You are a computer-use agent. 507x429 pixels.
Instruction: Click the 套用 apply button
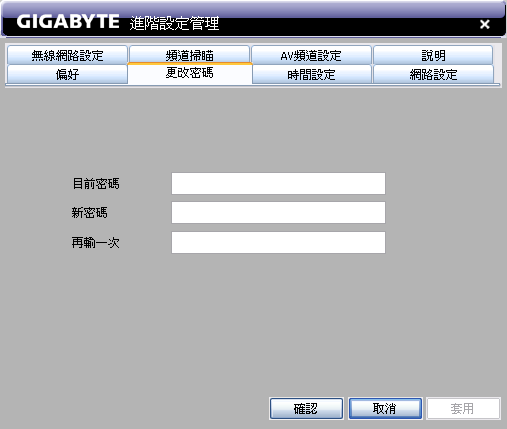point(463,408)
